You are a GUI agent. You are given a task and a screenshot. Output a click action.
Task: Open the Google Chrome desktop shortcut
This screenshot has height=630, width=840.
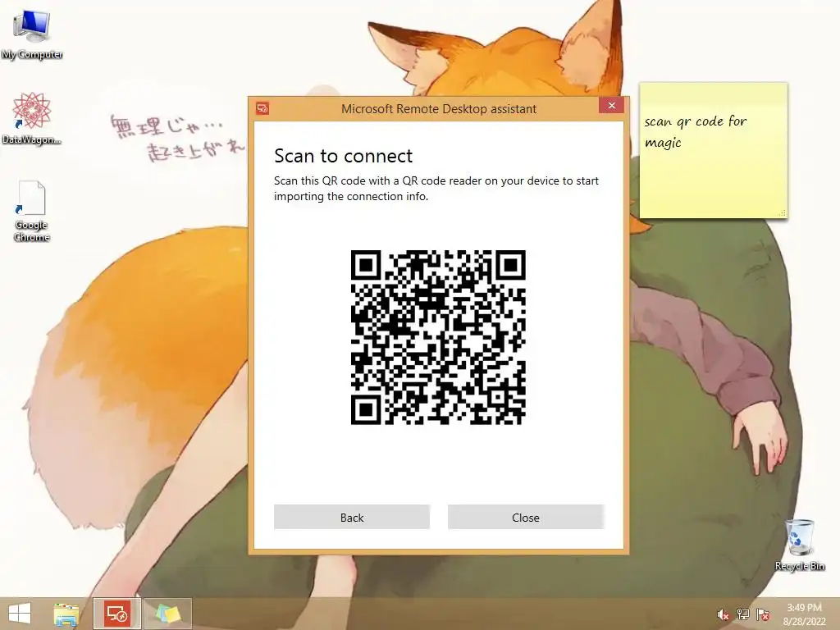[32, 211]
